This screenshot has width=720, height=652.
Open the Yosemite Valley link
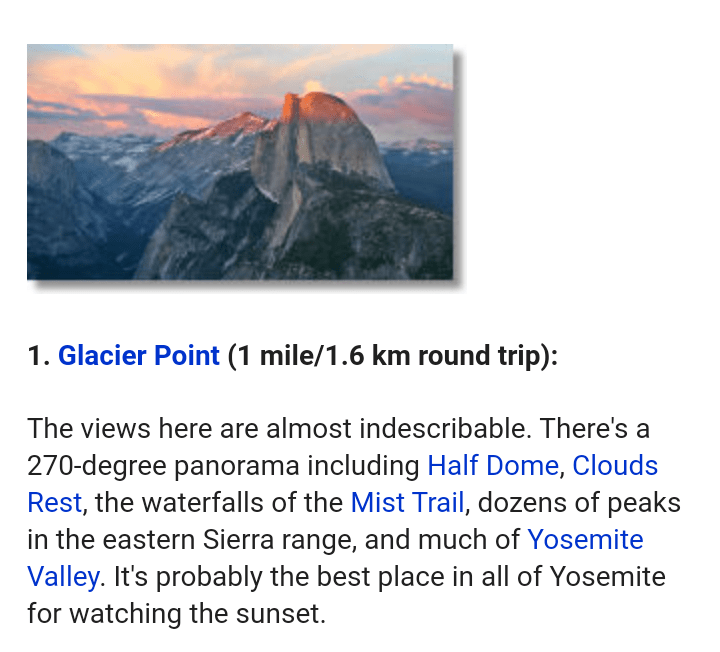[585, 540]
